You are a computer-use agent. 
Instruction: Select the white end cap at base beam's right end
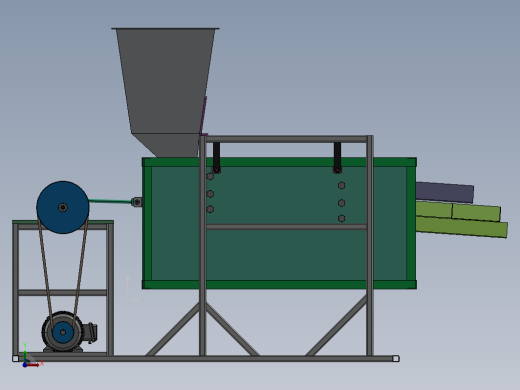coord(396,359)
